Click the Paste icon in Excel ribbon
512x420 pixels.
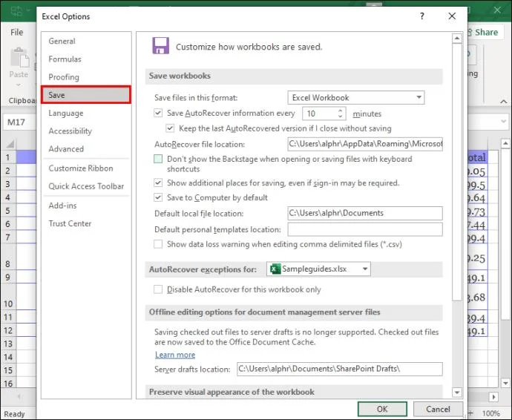pyautogui.click(x=19, y=58)
